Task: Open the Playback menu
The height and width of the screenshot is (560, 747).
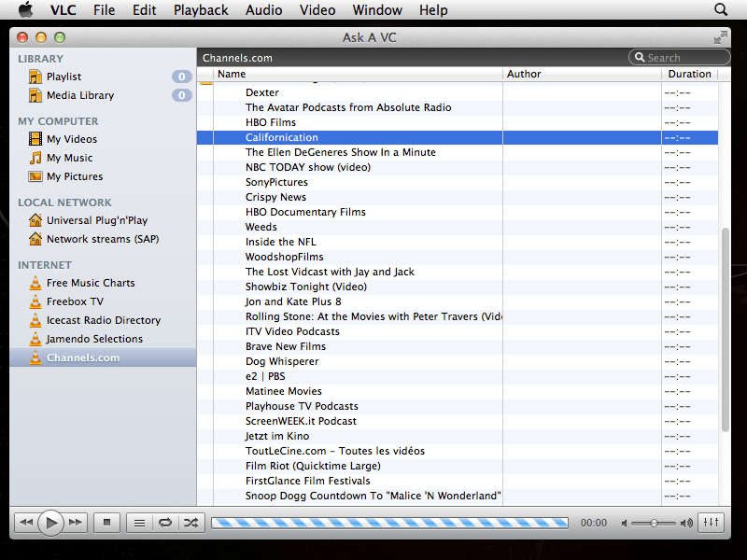Action: (201, 10)
